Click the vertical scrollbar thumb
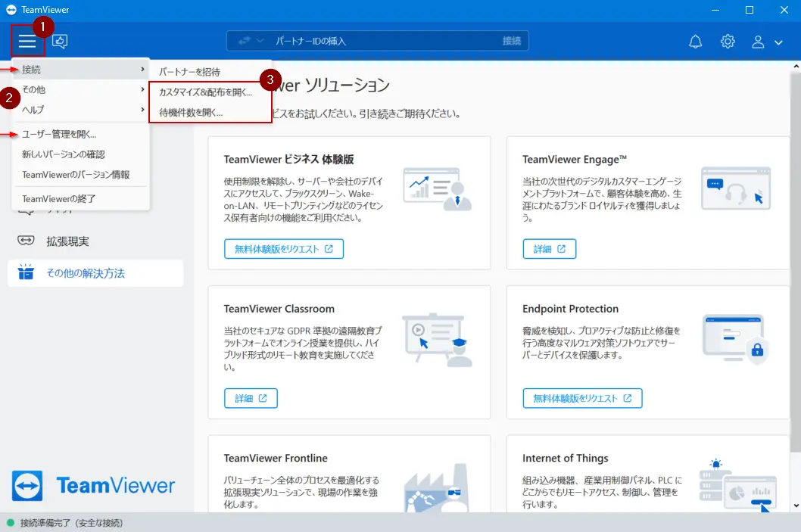The width and height of the screenshot is (801, 532). pos(796,261)
